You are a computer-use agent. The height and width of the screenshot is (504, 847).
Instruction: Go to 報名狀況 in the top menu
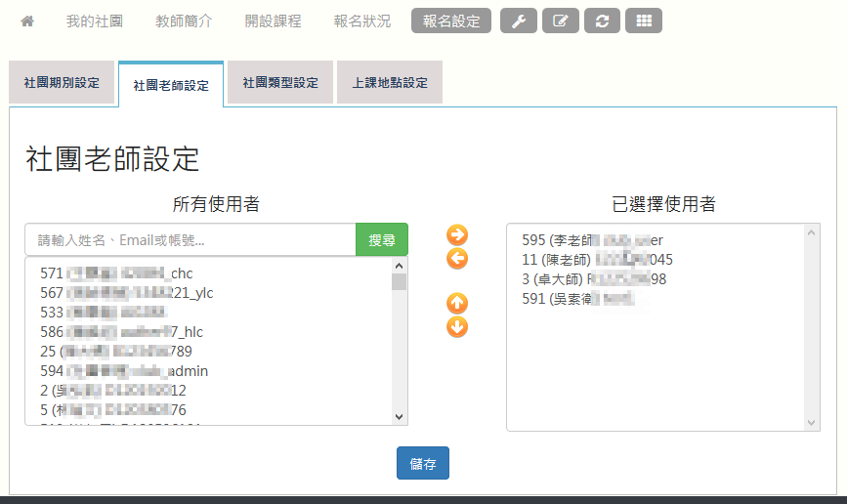coord(361,21)
